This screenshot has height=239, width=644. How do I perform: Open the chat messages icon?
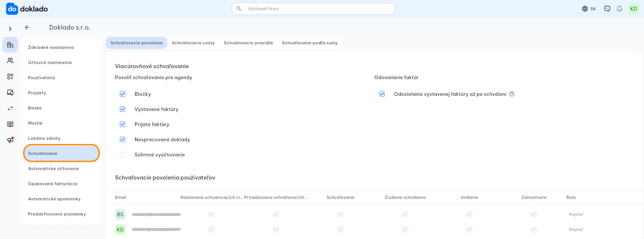(607, 9)
